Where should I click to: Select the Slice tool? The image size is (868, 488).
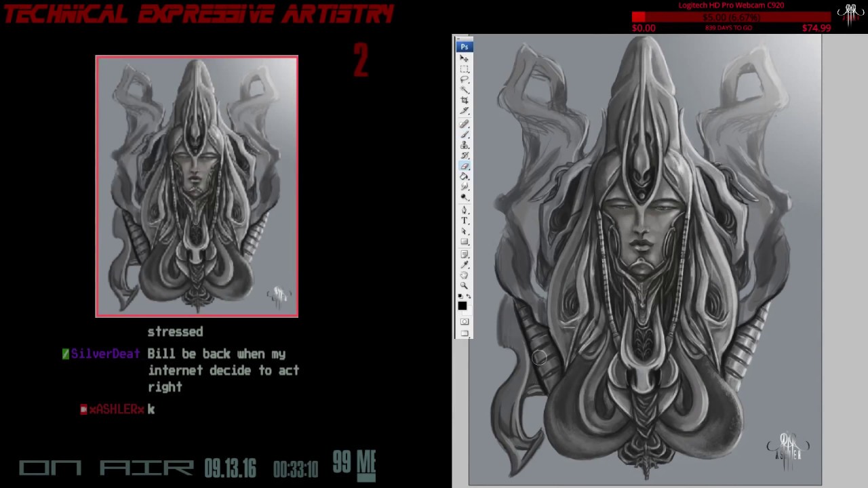click(x=465, y=110)
